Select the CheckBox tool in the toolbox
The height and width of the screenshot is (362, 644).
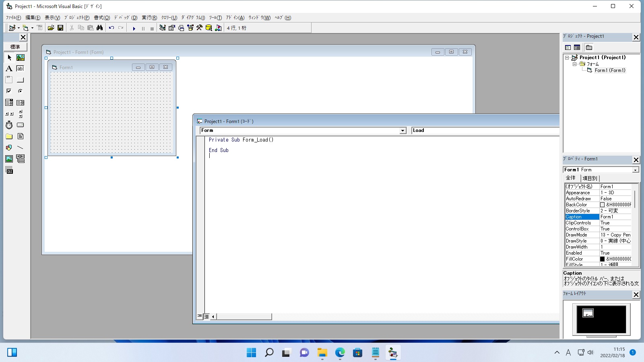pos(9,91)
